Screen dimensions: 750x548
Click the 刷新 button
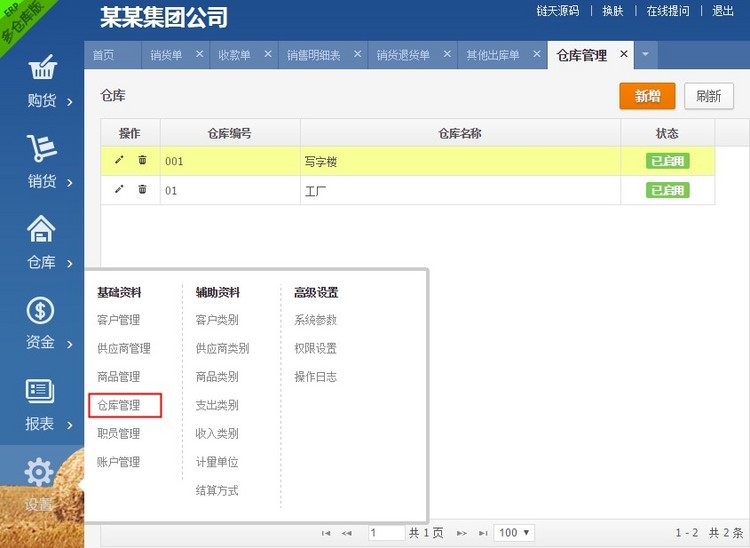coord(708,96)
